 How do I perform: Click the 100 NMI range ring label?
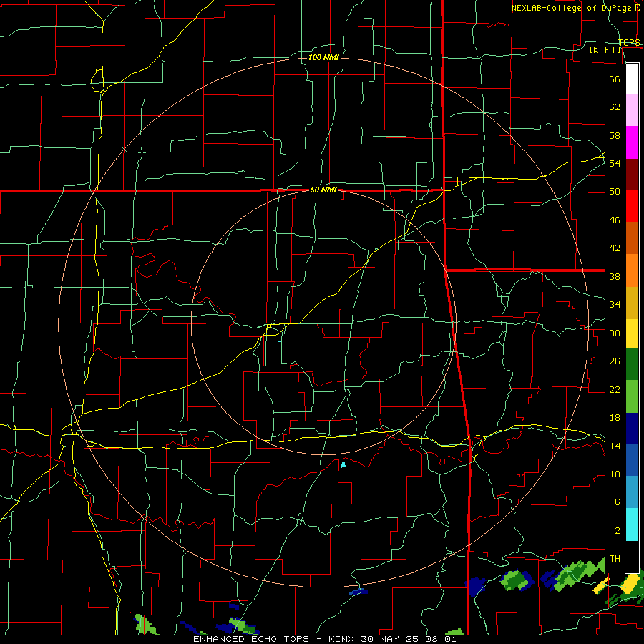point(323,57)
